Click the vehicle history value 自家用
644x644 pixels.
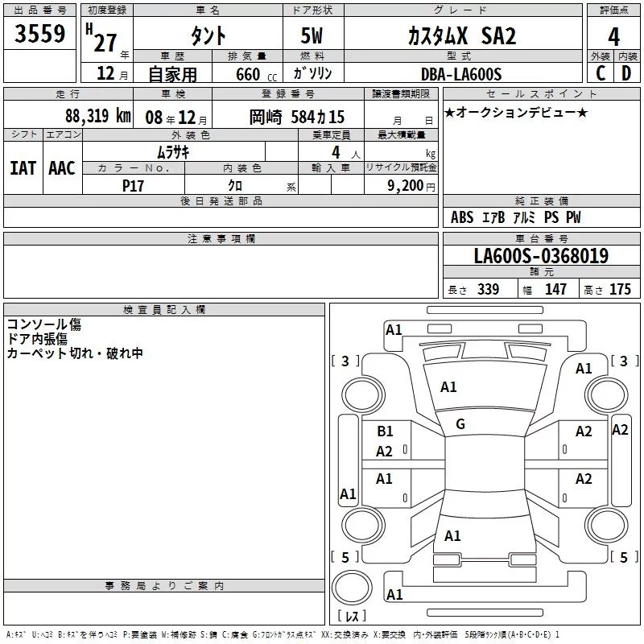click(172, 74)
